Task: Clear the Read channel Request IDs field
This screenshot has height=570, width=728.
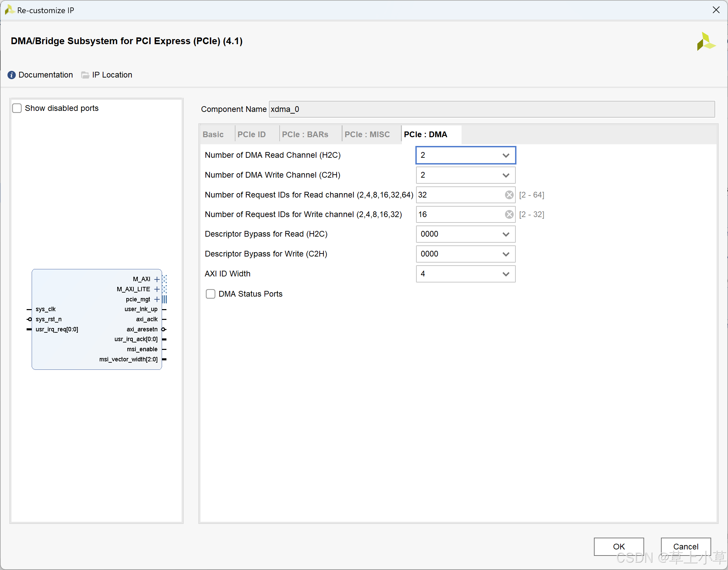Action: click(509, 195)
